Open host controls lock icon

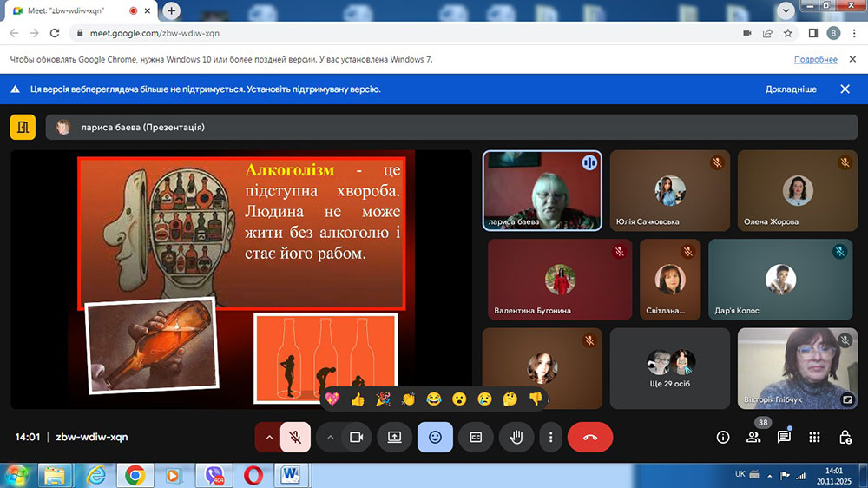click(x=845, y=438)
